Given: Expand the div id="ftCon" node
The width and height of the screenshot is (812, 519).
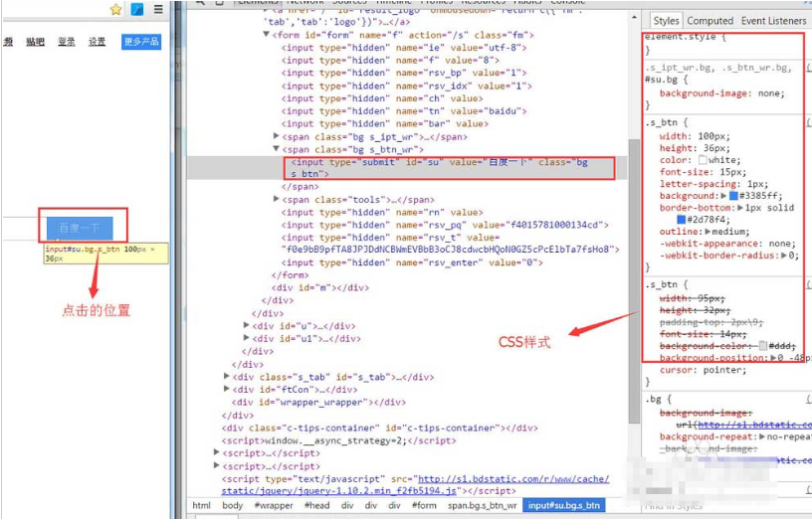Looking at the screenshot, I should [x=227, y=389].
